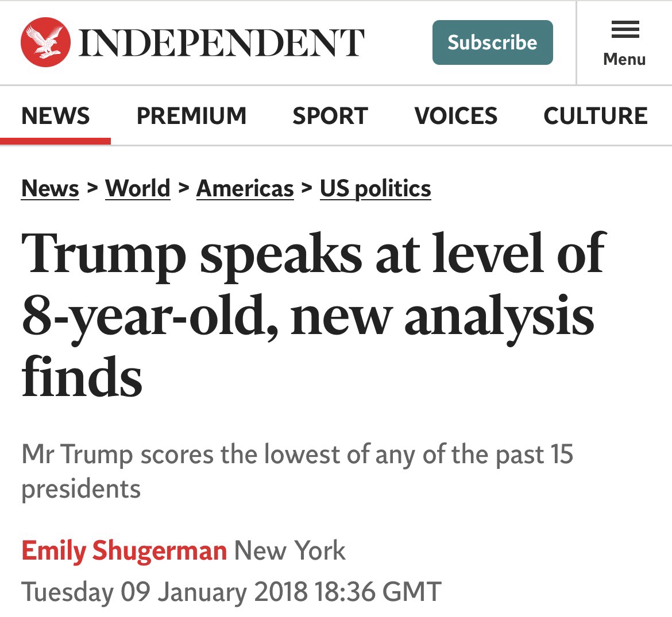Screen dimensions: 672x617
Task: Open author Emily Shugerman's profile link
Action: coord(124,551)
